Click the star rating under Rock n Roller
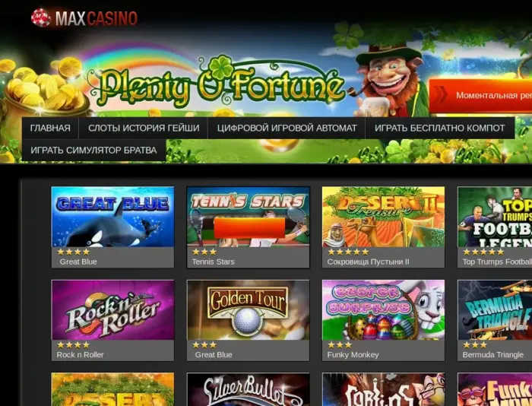Image resolution: width=532 pixels, height=406 pixels. coord(73,345)
